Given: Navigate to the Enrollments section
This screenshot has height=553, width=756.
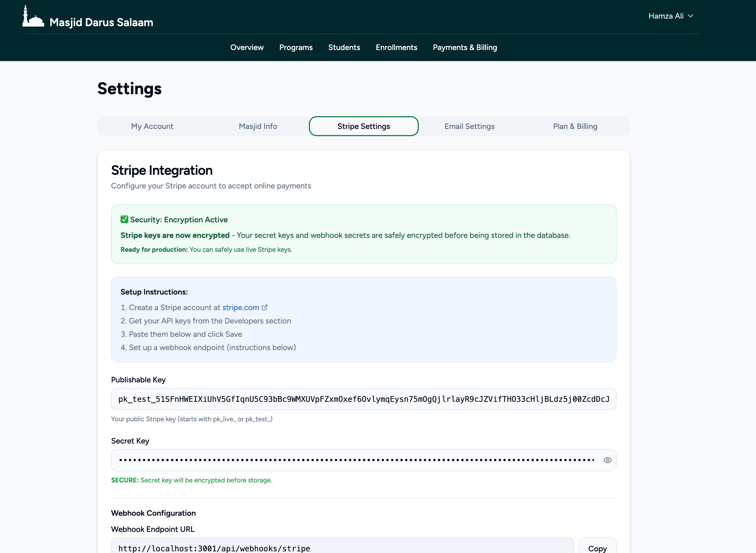Looking at the screenshot, I should point(396,48).
